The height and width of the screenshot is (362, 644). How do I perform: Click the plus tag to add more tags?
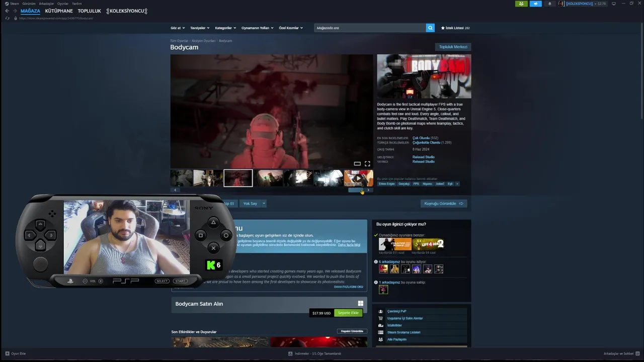(457, 184)
